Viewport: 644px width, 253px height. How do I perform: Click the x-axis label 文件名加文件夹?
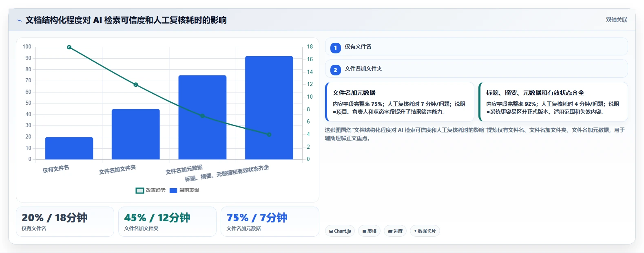[117, 170]
